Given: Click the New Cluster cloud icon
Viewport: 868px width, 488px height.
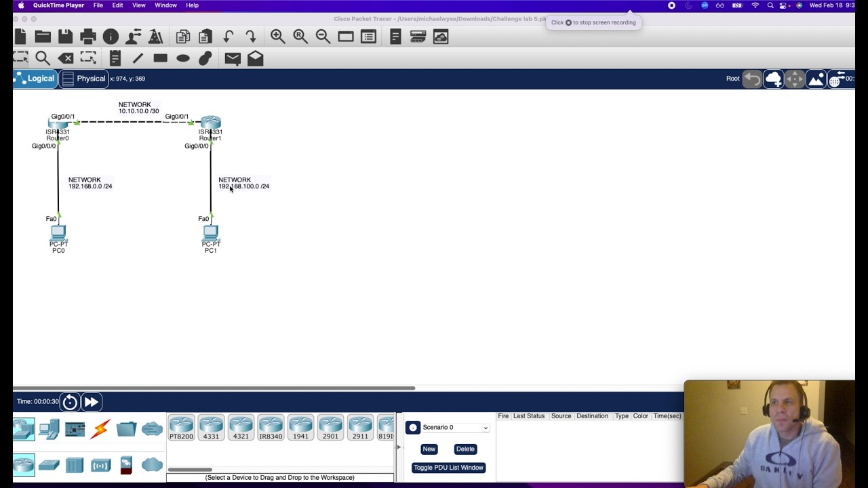Looking at the screenshot, I should (773, 79).
